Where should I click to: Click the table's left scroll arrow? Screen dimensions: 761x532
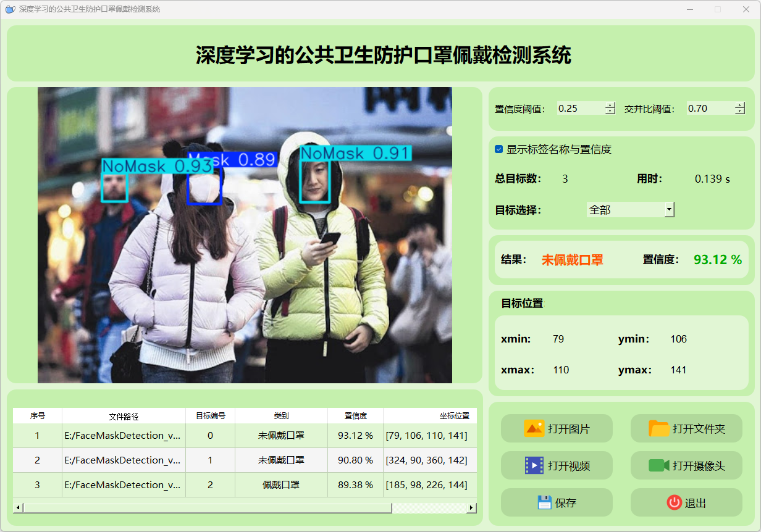point(18,507)
